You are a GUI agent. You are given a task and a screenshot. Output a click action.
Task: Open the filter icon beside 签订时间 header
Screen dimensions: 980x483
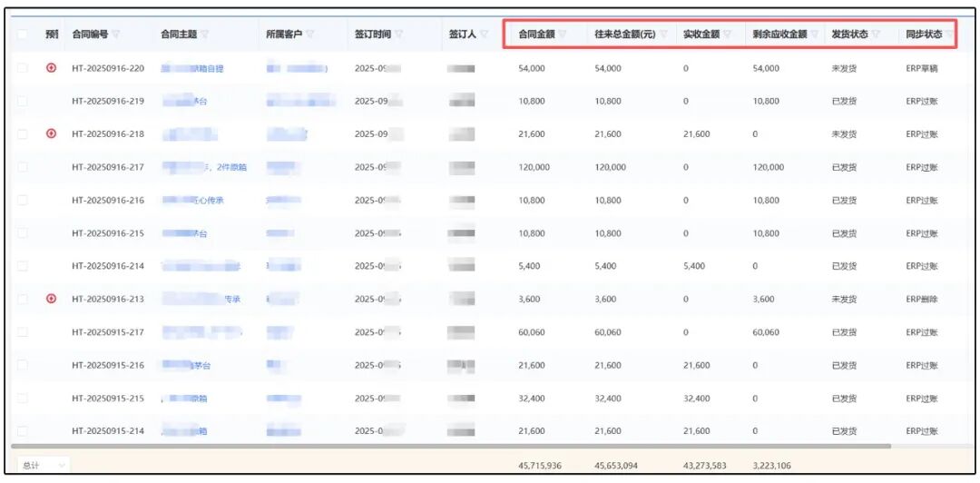[x=398, y=34]
